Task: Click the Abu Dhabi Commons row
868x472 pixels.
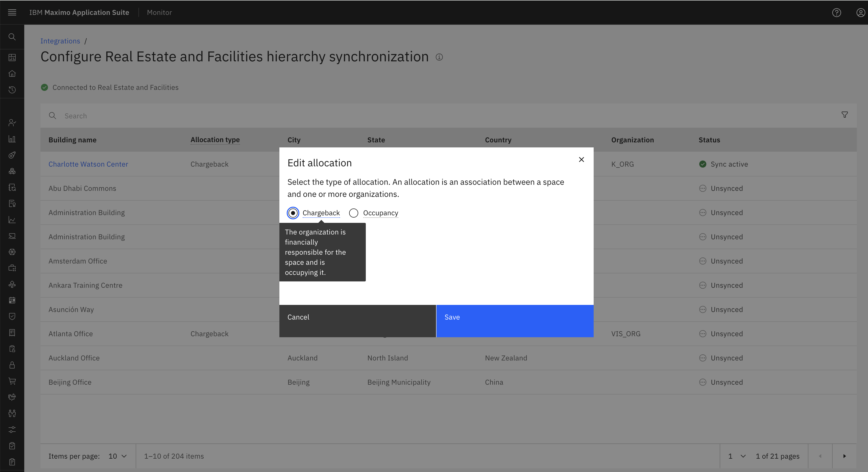Action: [448, 189]
